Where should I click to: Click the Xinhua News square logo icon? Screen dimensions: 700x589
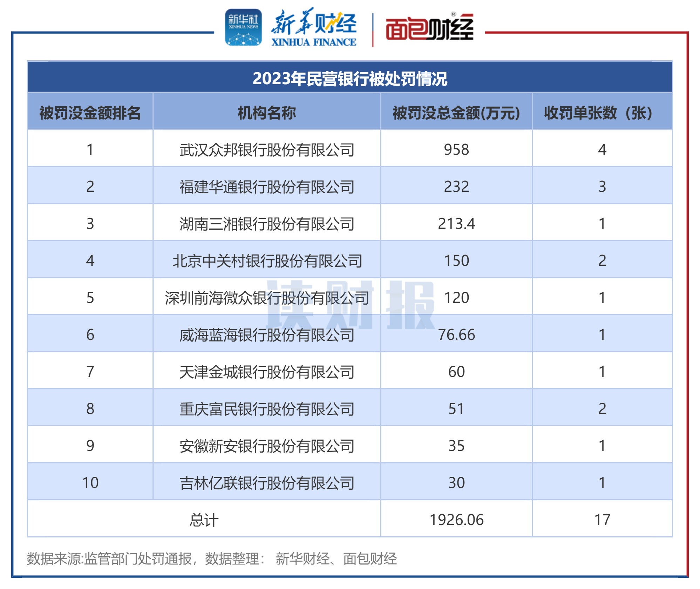pos(243,28)
